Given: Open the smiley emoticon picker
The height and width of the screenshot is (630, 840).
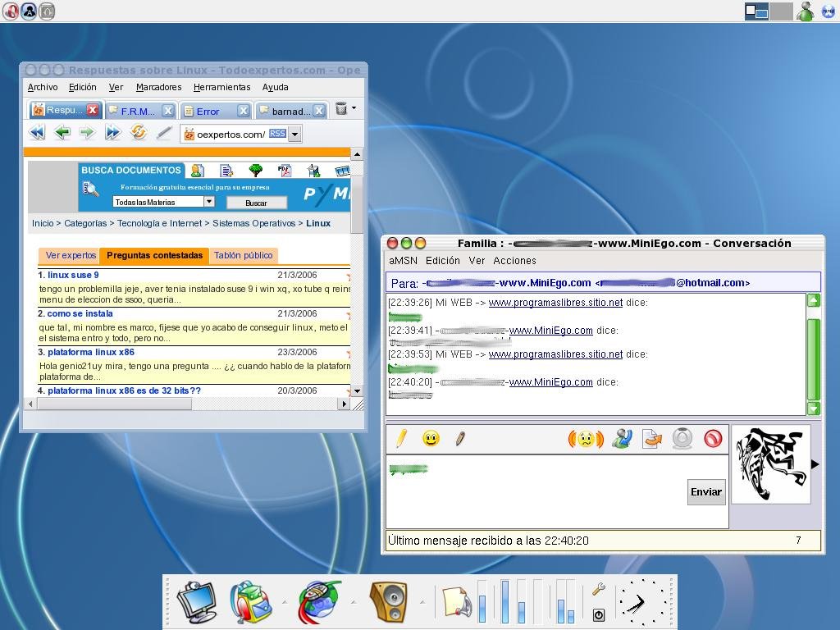Looking at the screenshot, I should click(x=431, y=438).
